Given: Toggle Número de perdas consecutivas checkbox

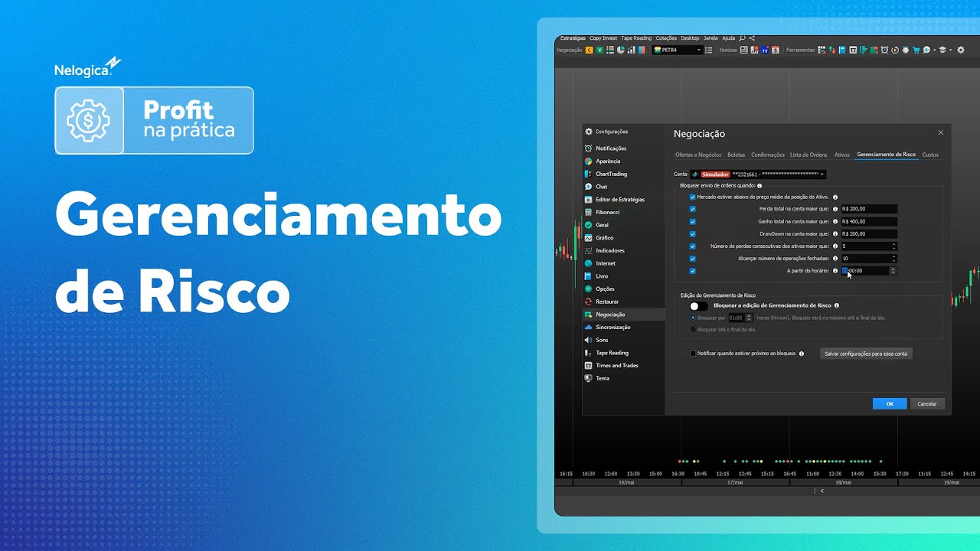Looking at the screenshot, I should (693, 246).
